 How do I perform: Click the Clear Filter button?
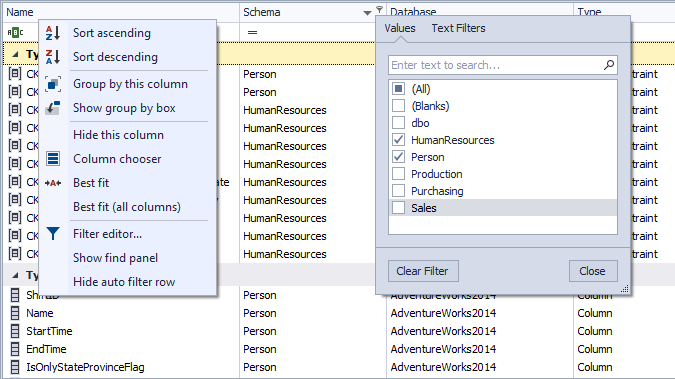coord(423,271)
